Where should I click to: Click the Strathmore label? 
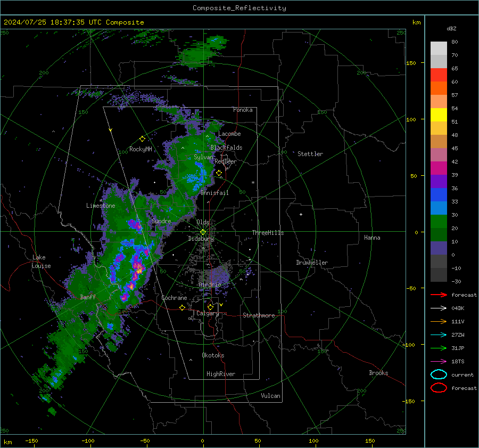pyautogui.click(x=259, y=315)
